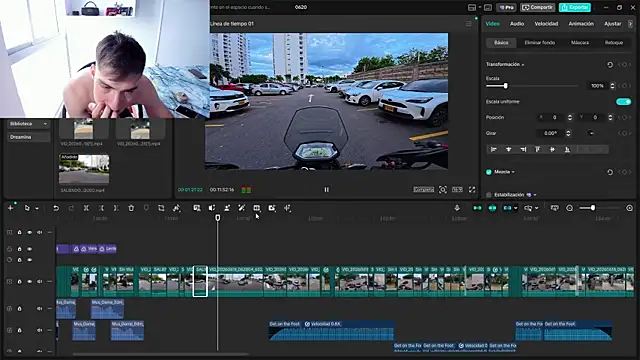Toggle the Escala uniforme switch

click(x=623, y=102)
